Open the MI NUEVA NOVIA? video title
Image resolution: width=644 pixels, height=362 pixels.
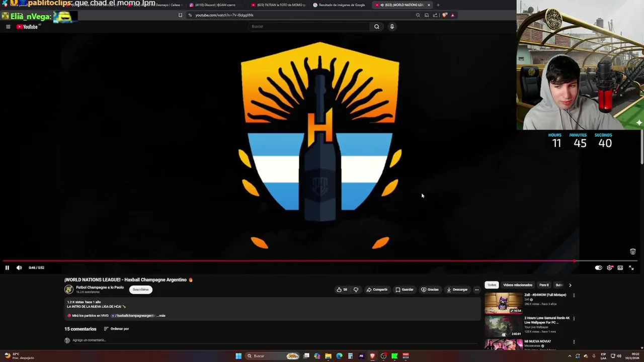pos(537,341)
